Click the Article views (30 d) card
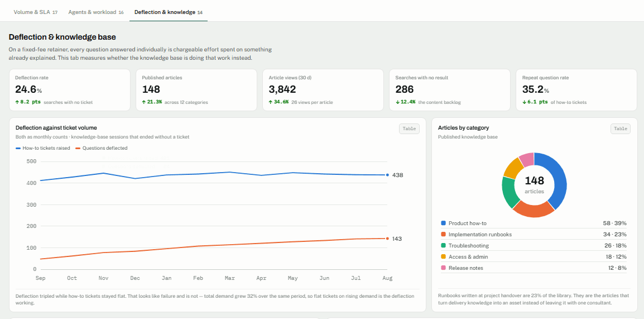Screen dimensions: 644x319 coord(323,90)
